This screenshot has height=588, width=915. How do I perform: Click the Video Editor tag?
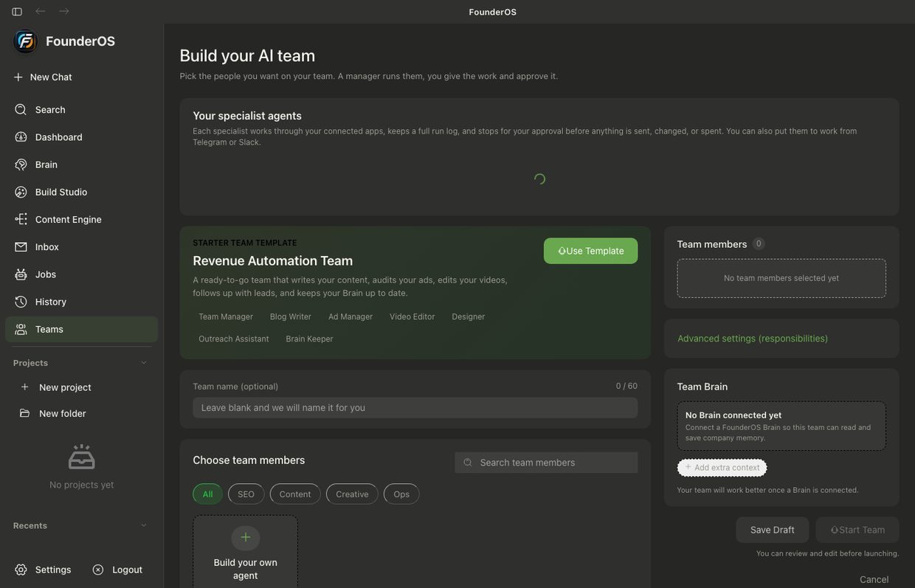tap(412, 317)
